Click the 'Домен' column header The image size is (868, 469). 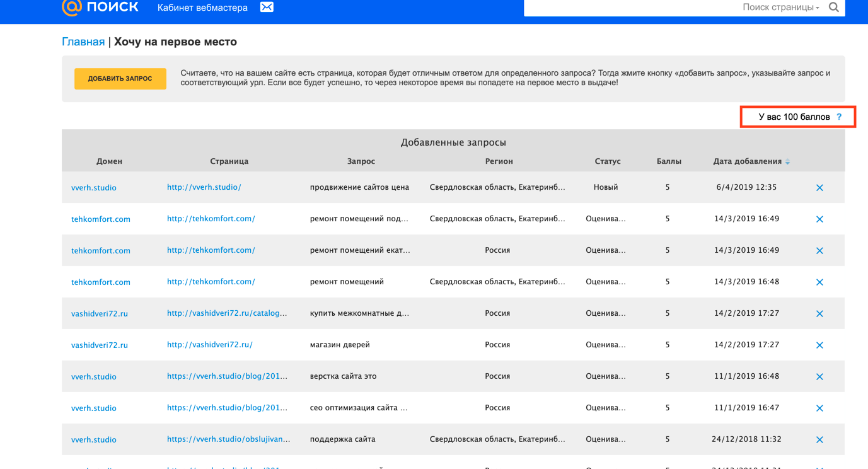click(110, 161)
